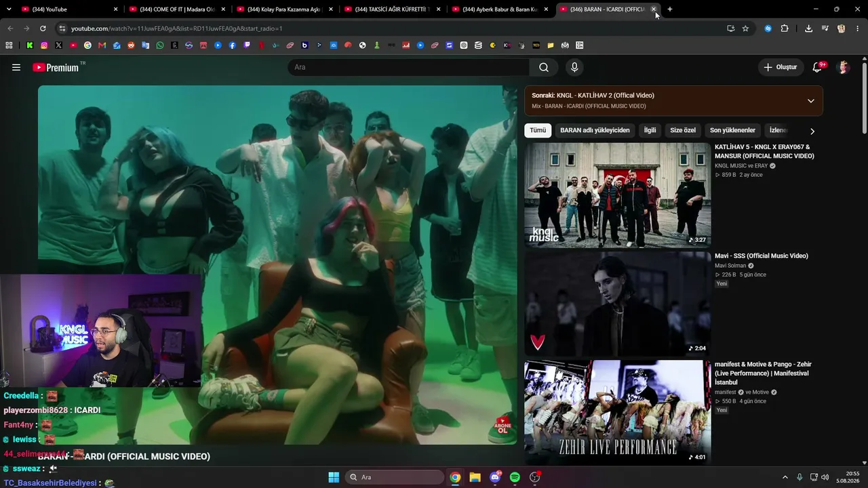Install app icon in the address bar
868x488 pixels.
[x=730, y=28]
